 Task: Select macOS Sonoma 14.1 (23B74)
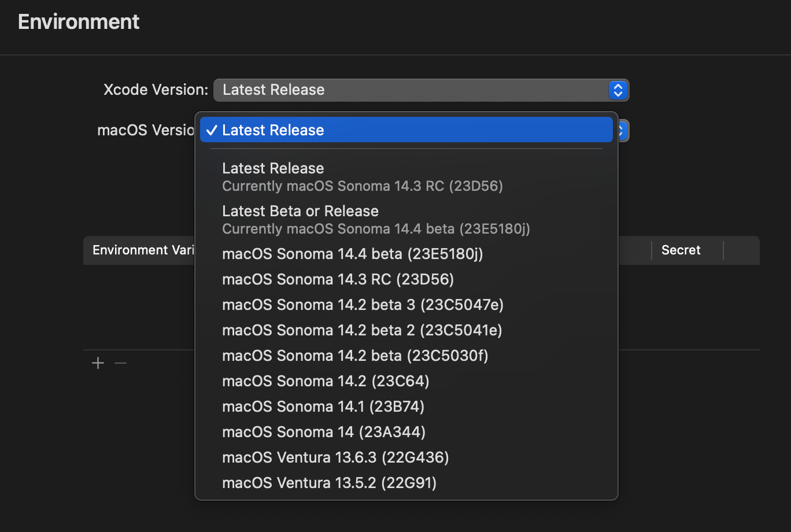(406, 407)
